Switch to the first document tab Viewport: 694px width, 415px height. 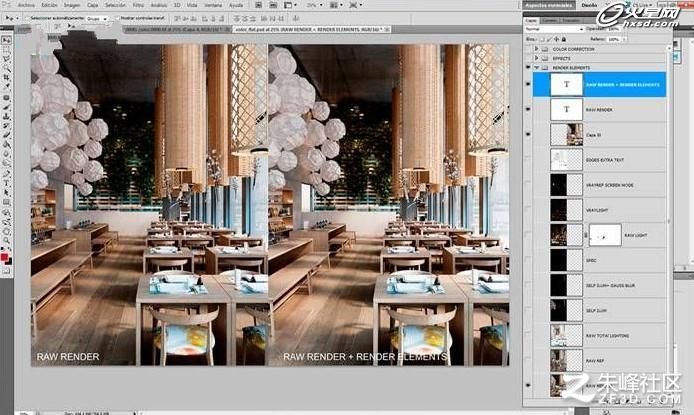[x=178, y=29]
